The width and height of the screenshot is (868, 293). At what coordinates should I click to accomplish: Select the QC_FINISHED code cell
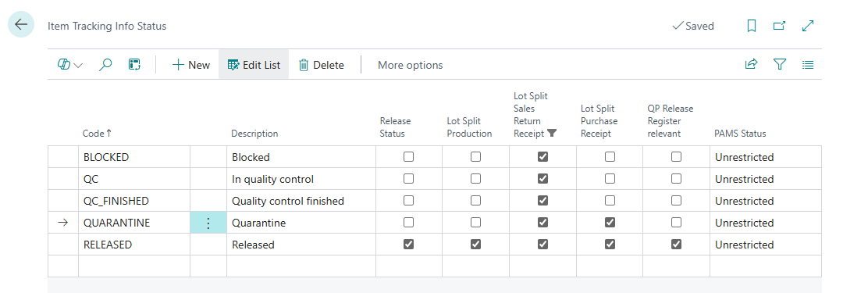pos(134,201)
